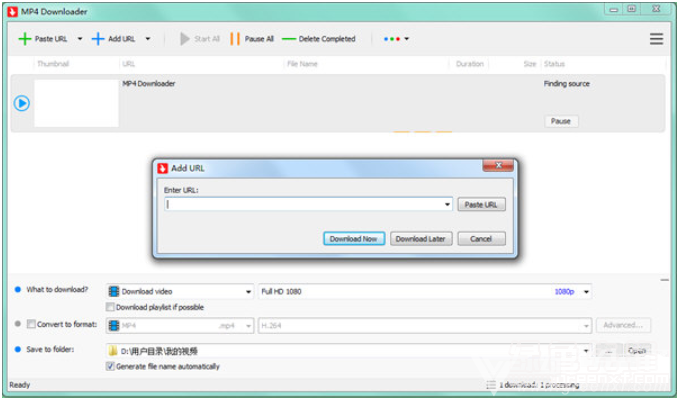678x400 pixels.
Task: Click the browse '...' folder button
Action: click(x=608, y=351)
